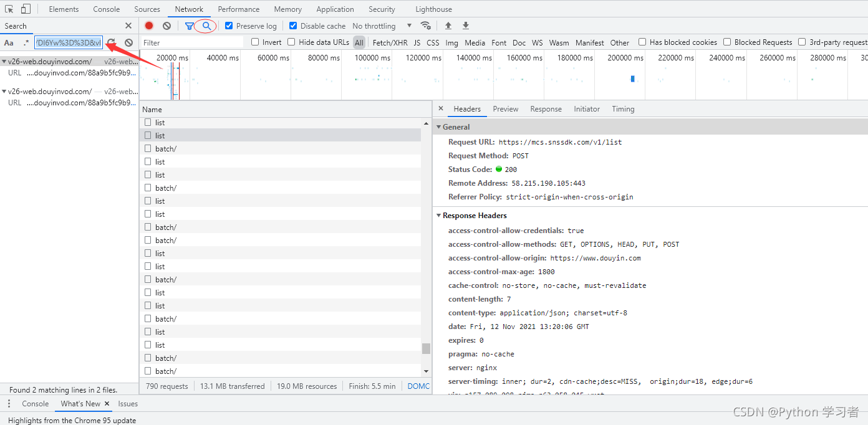Close the Search pane with its X
The height and width of the screenshot is (425, 868).
click(x=128, y=26)
